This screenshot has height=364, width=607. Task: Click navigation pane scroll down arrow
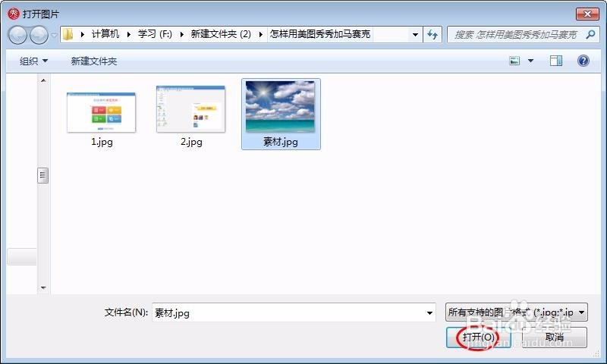click(x=43, y=288)
